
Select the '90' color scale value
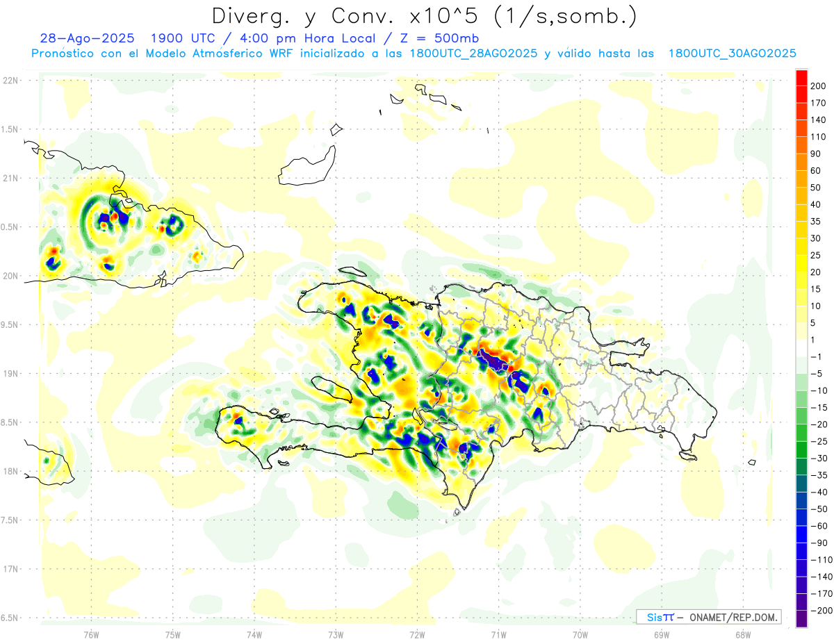(x=816, y=154)
